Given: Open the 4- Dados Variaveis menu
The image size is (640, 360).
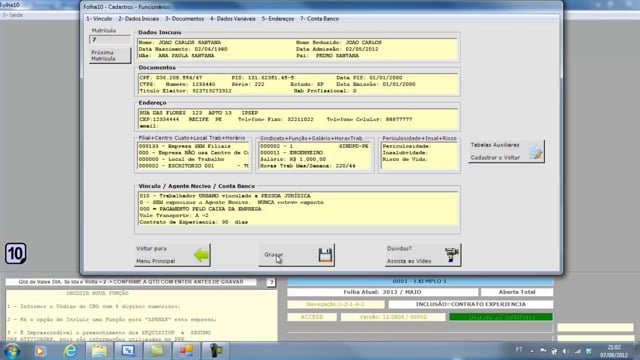Looking at the screenshot, I should (x=233, y=19).
